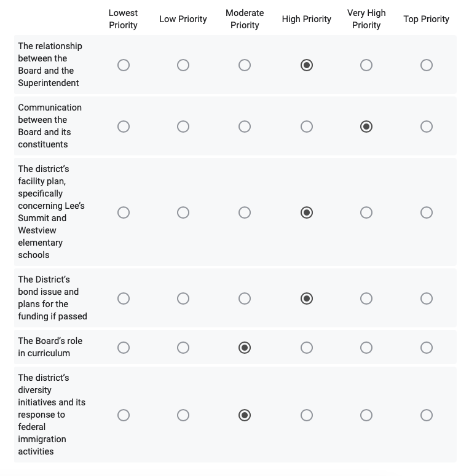This screenshot has width=469, height=476.
Task: Choose Very High Priority for Board-Superintendent relationship
Action: pyautogui.click(x=366, y=65)
